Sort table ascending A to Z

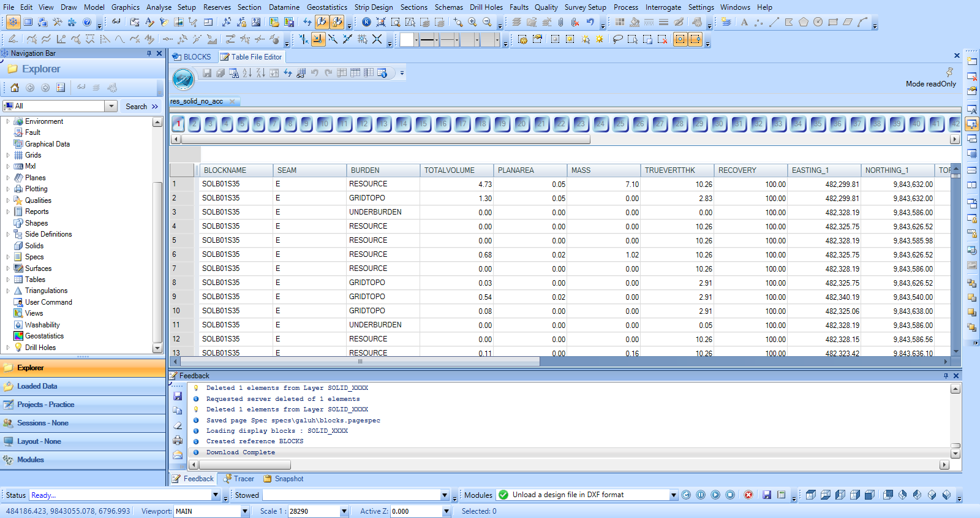[x=247, y=73]
